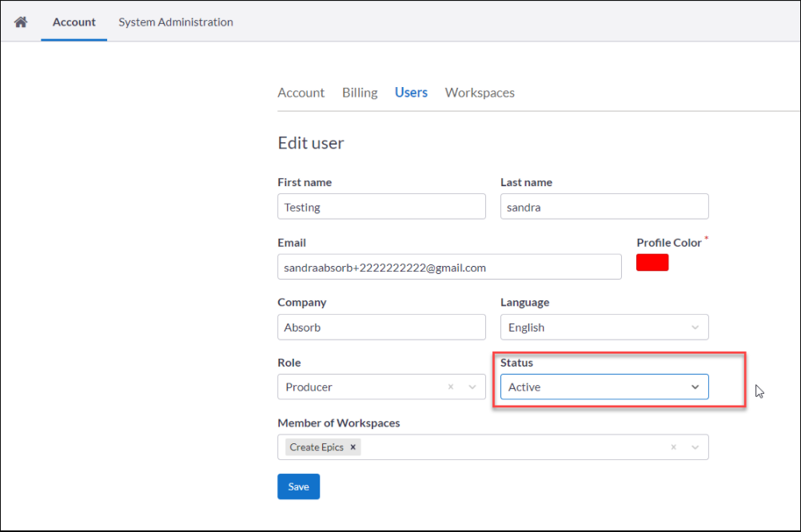Switch to the Account sub-tab
Screen dimensions: 801x532
(301, 93)
